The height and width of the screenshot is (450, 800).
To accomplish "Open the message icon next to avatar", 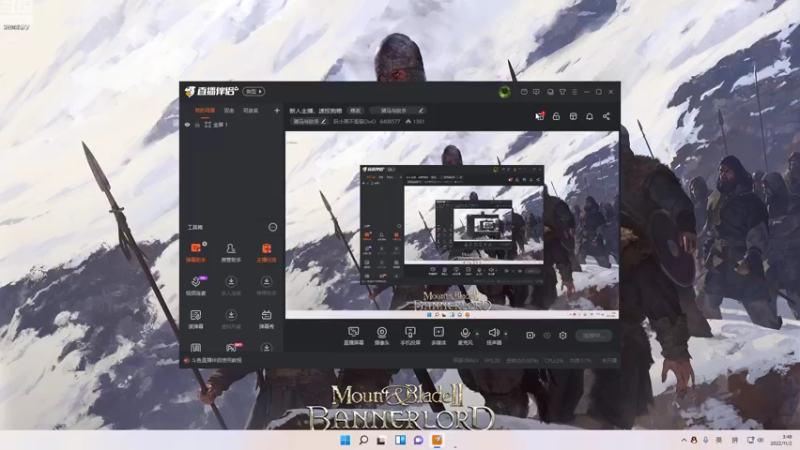I will 524,92.
